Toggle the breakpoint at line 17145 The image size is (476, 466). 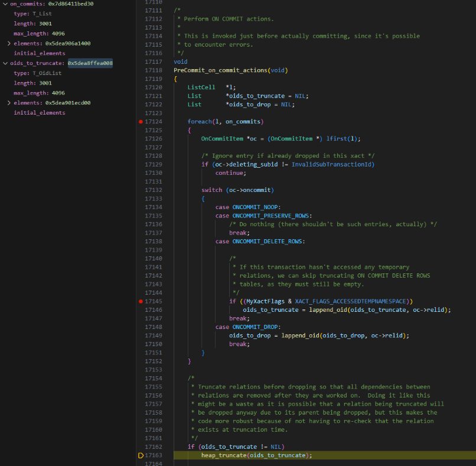tap(141, 301)
